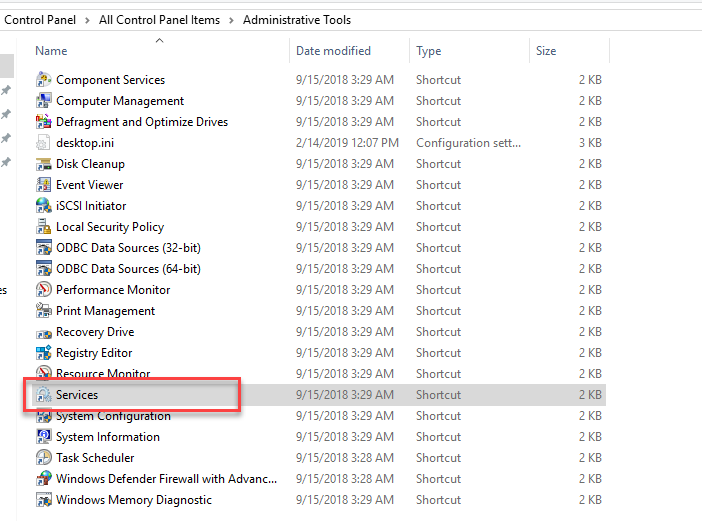Click the Registry Editor icon

click(x=44, y=353)
